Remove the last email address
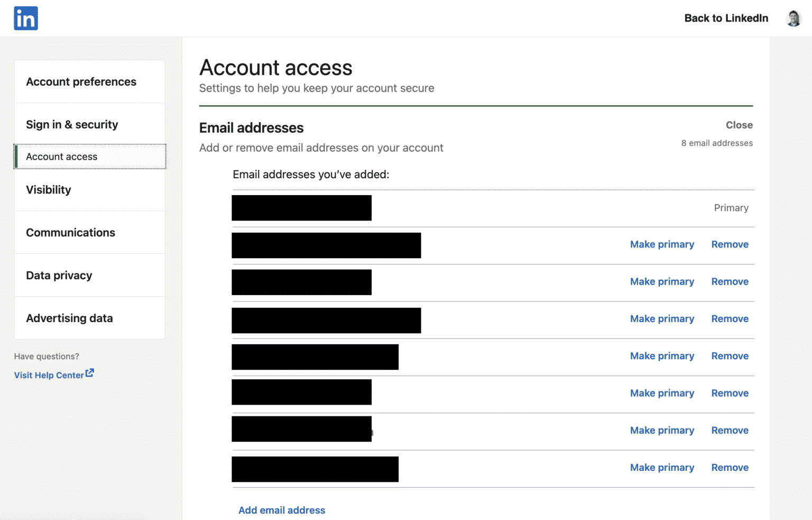The width and height of the screenshot is (812, 520). (730, 467)
